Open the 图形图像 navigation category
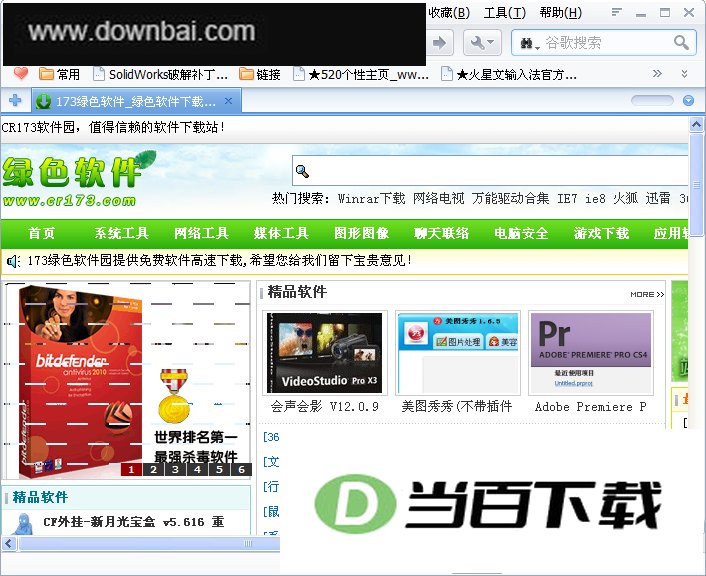The image size is (706, 576). click(361, 233)
